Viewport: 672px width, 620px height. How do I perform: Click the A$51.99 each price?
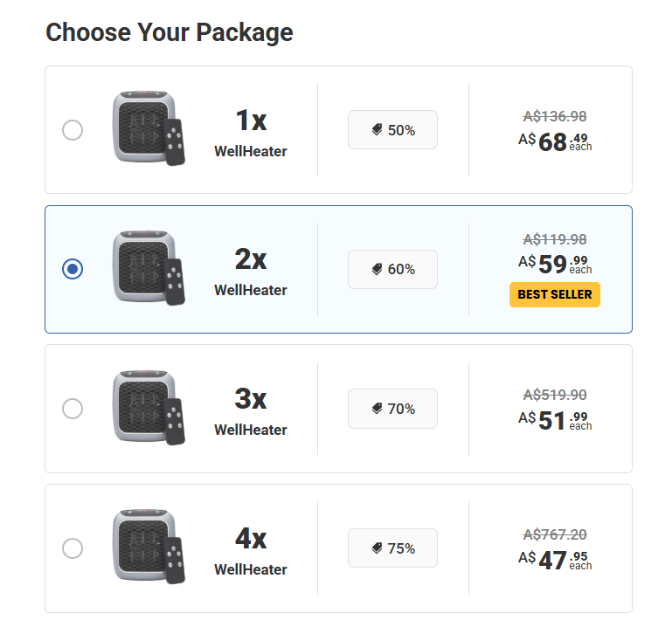pos(555,421)
